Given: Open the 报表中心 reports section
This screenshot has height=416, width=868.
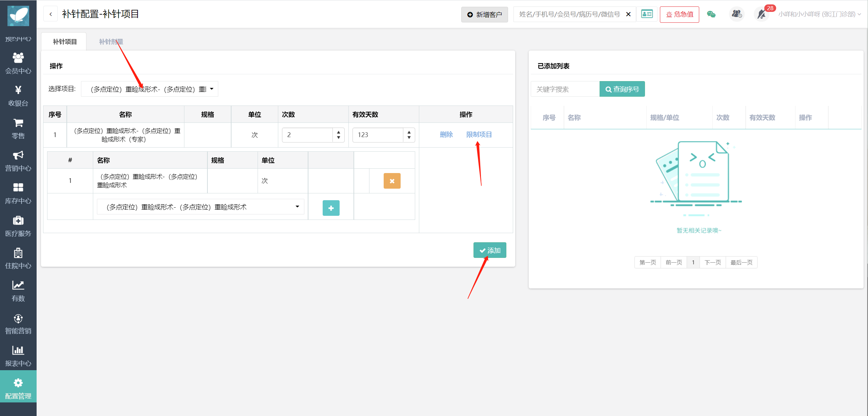Looking at the screenshot, I should [x=18, y=356].
